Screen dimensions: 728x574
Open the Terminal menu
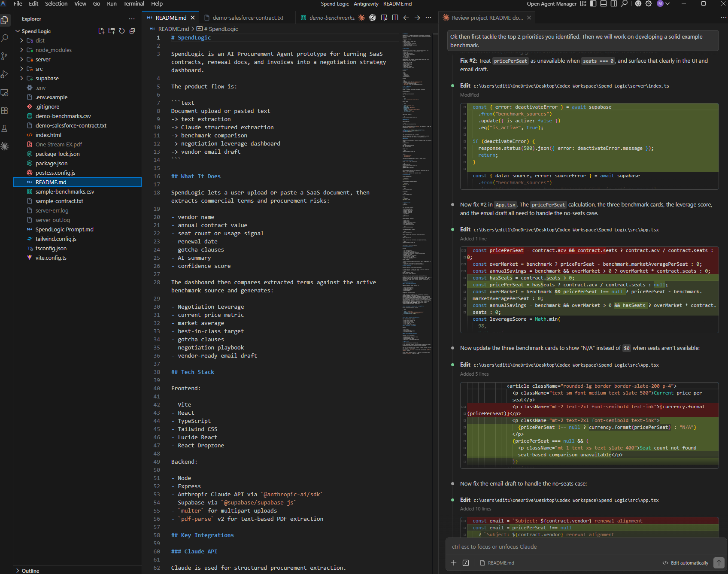[134, 3]
